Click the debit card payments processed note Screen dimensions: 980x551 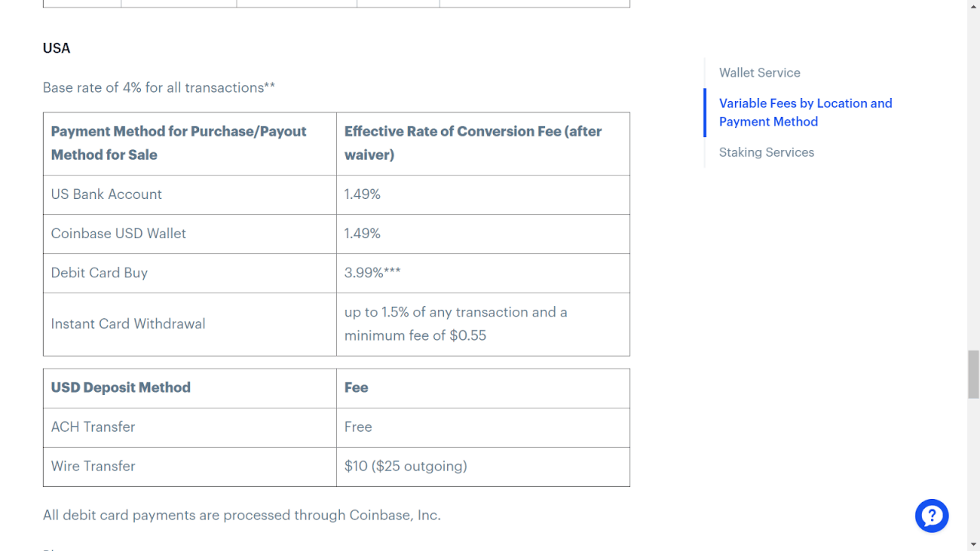click(242, 515)
